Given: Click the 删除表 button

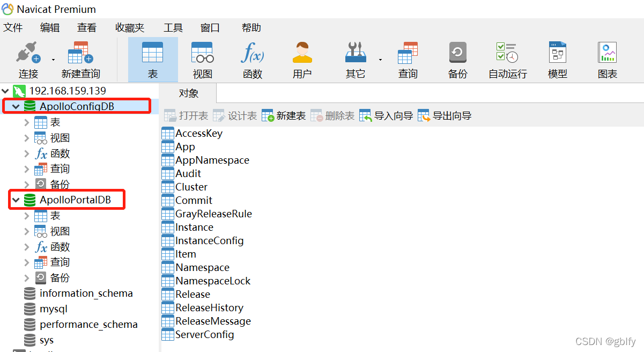Looking at the screenshot, I should coord(332,116).
